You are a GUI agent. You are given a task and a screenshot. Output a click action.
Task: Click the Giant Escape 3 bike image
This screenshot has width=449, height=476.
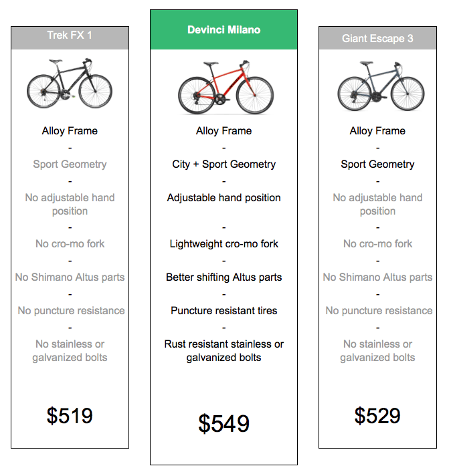pos(377,86)
